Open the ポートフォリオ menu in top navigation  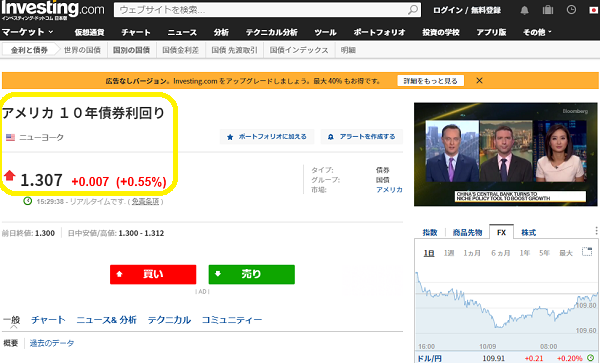coord(379,33)
